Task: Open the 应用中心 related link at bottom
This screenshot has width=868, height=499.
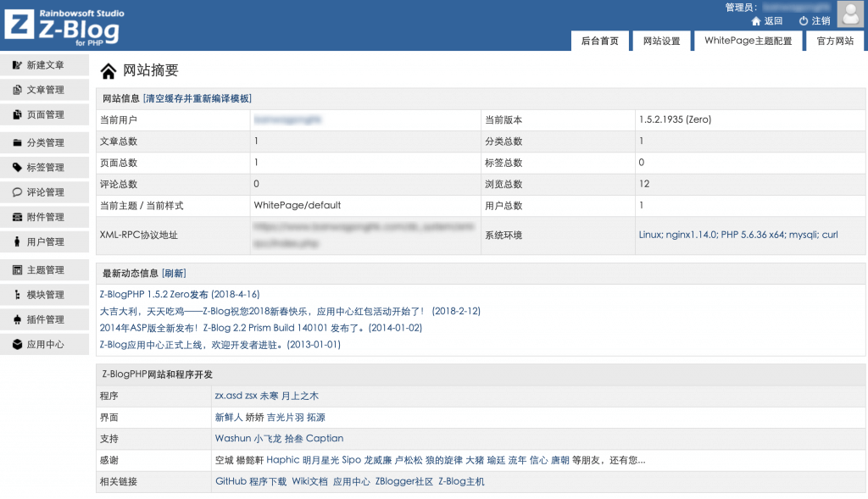Action: pos(352,481)
